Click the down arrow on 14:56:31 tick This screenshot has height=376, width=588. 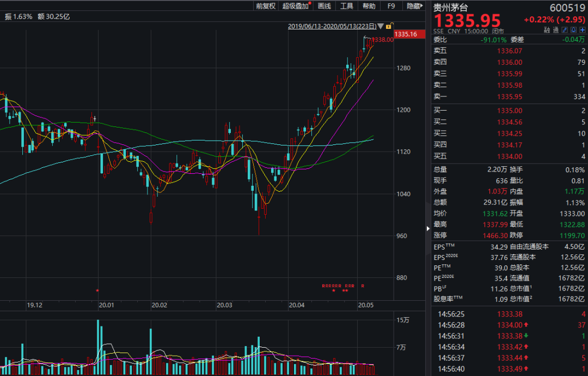[x=526, y=336]
